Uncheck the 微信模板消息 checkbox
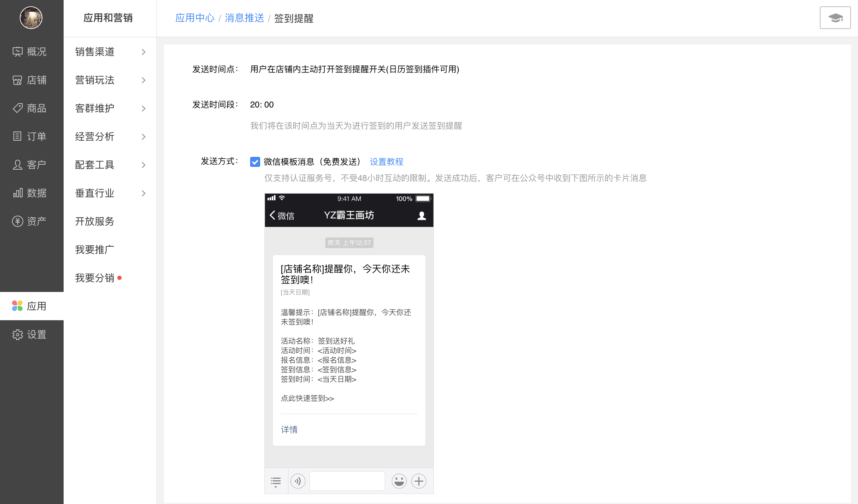858x504 pixels. (x=255, y=162)
